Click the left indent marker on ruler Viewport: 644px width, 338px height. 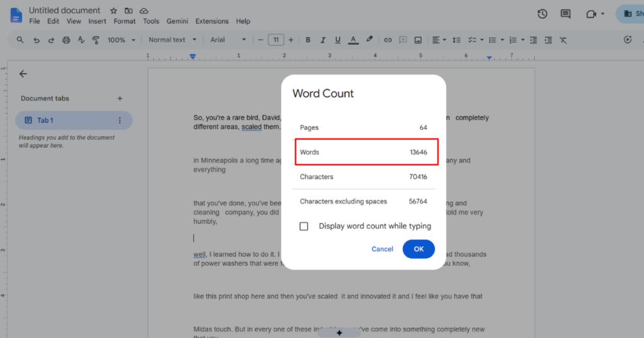192,56
